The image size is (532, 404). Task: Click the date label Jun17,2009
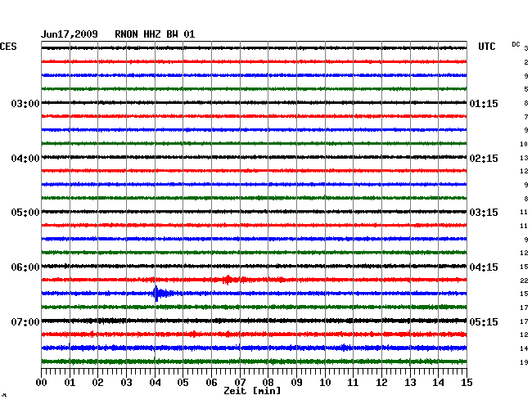[x=70, y=34]
